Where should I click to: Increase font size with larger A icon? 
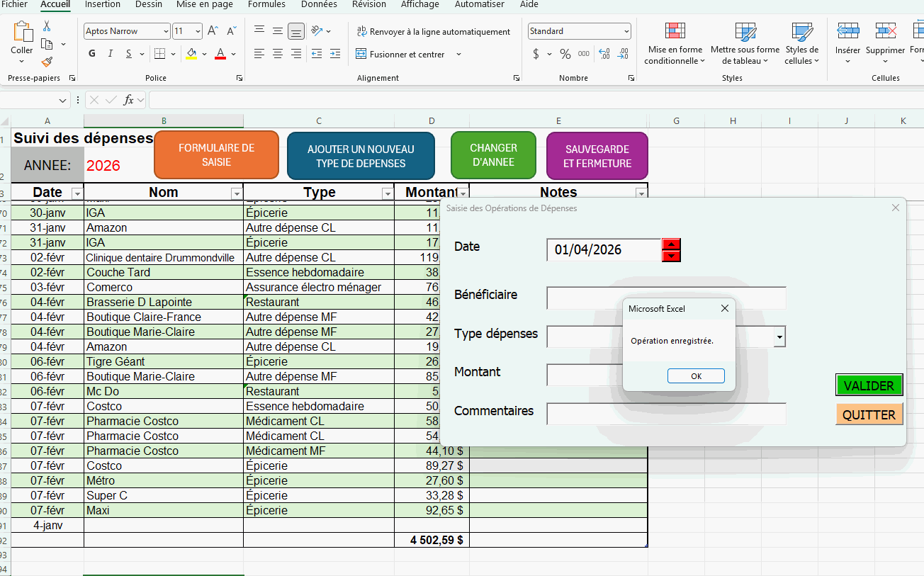tap(213, 31)
